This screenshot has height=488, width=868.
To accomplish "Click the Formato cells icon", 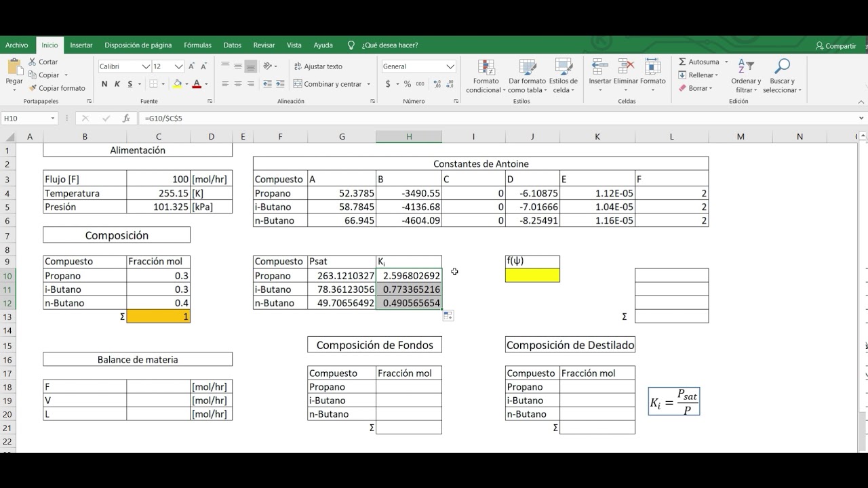I will pos(652,67).
